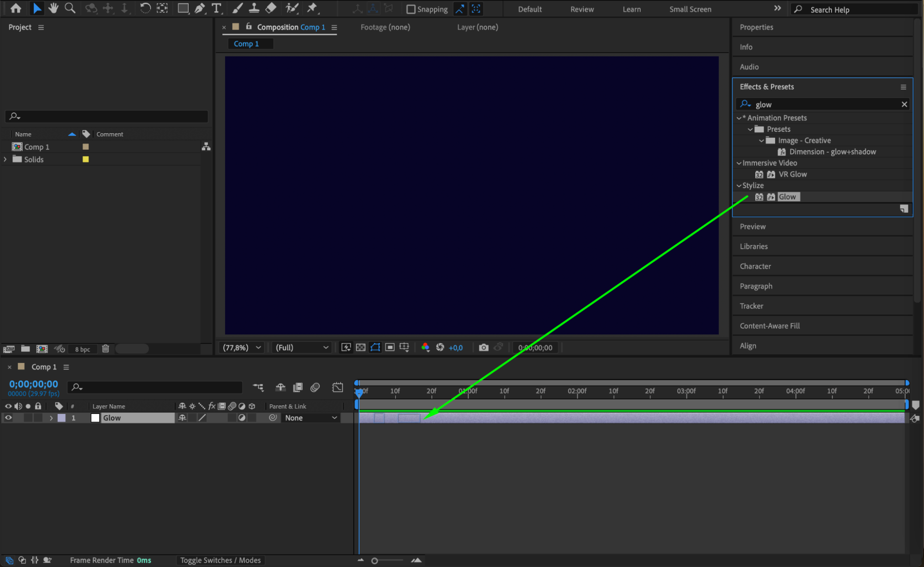Open the Full resolution dropdown
Viewport: 924px width, 567px height.
pos(302,347)
